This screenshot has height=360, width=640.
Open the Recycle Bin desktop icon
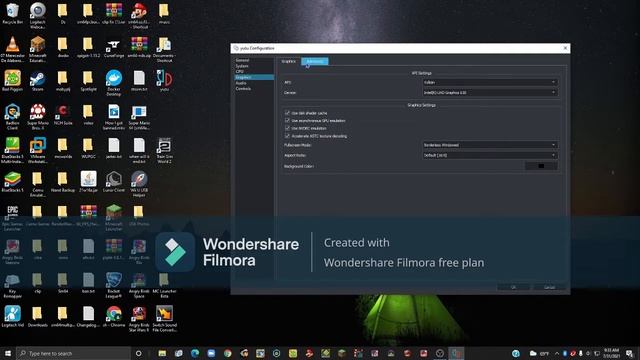[x=12, y=13]
